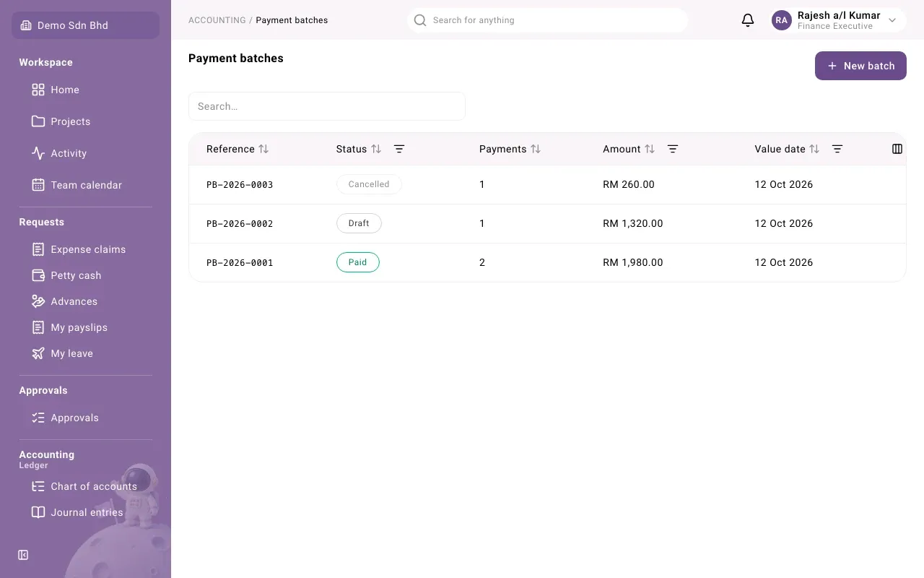Open the notifications bell
The height and width of the screenshot is (578, 924).
point(748,20)
